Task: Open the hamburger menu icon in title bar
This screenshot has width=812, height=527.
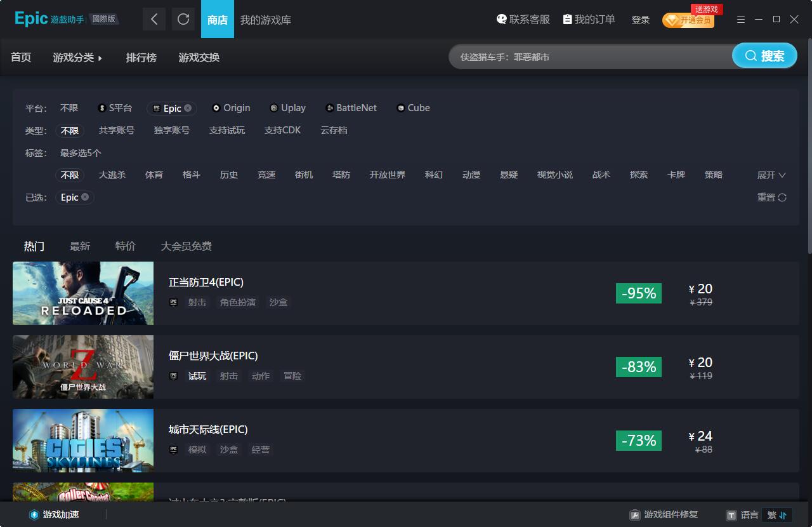Action: 741,20
